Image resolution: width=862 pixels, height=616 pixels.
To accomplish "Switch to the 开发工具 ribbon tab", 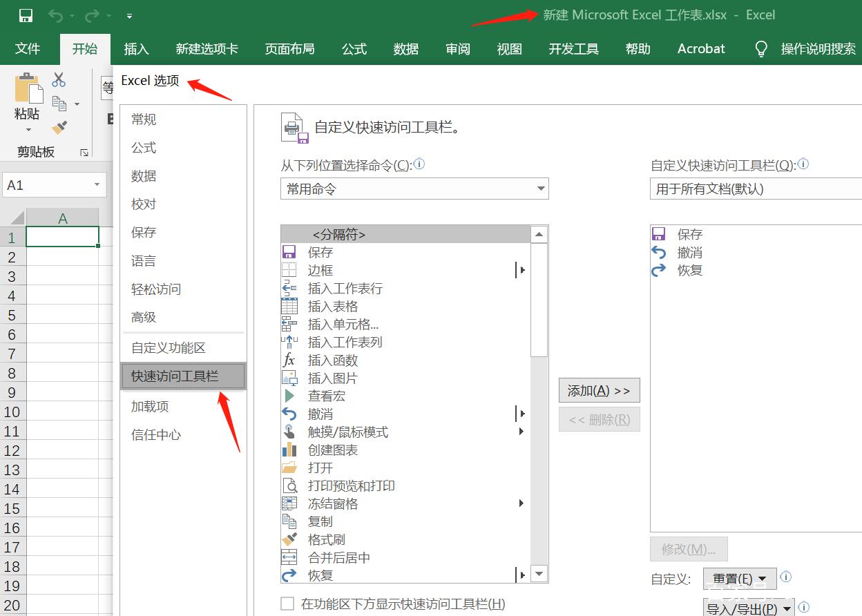I will coord(573,48).
